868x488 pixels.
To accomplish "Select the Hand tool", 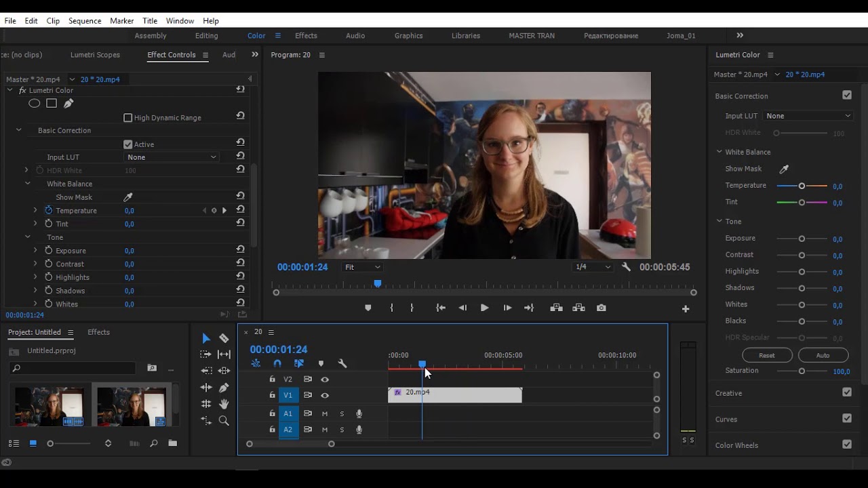I will [x=224, y=404].
